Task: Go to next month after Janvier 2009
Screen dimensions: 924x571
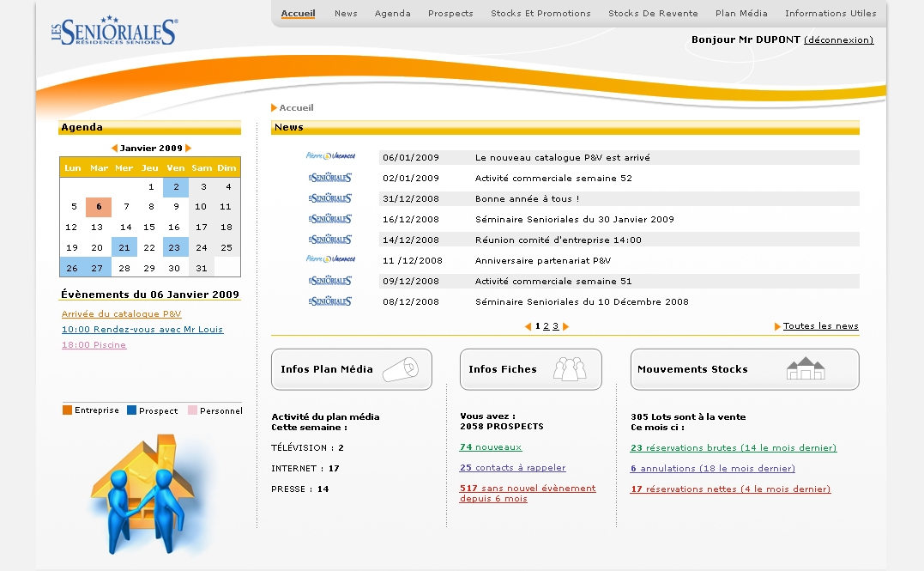Action: click(x=189, y=149)
